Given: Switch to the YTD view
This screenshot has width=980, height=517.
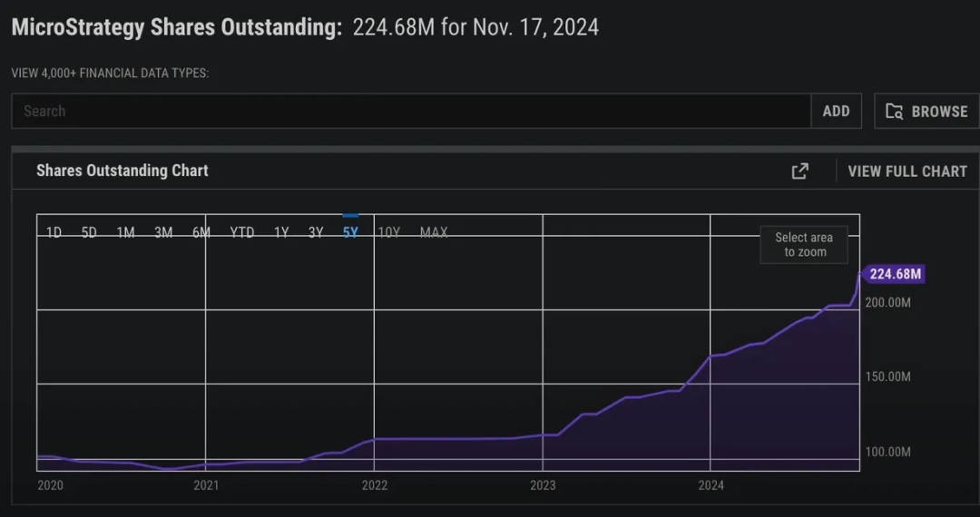Looking at the screenshot, I should (241, 233).
